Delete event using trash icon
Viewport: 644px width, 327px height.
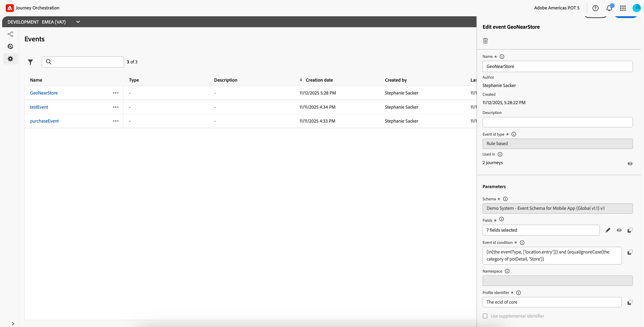coord(485,41)
